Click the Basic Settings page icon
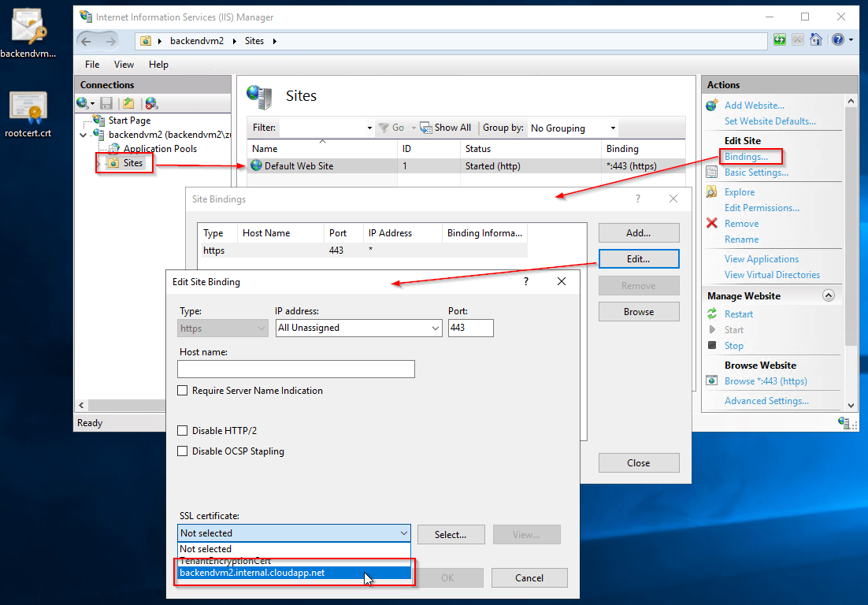Screen dimensions: 868x605 (x=712, y=173)
